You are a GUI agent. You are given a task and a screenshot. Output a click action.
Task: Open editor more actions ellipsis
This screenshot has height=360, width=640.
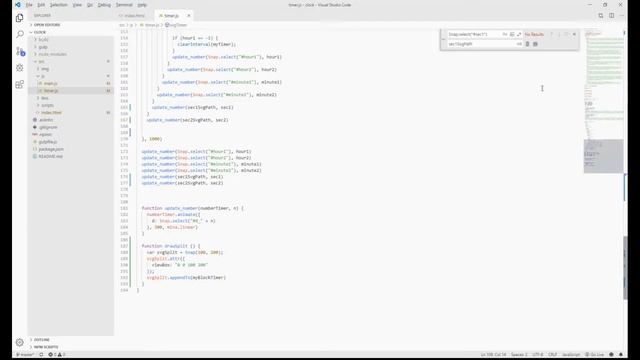622,16
